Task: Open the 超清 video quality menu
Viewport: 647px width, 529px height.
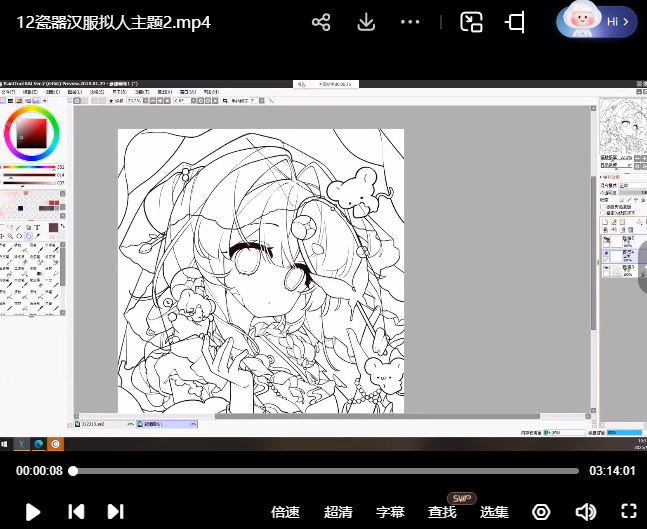Action: click(x=338, y=512)
